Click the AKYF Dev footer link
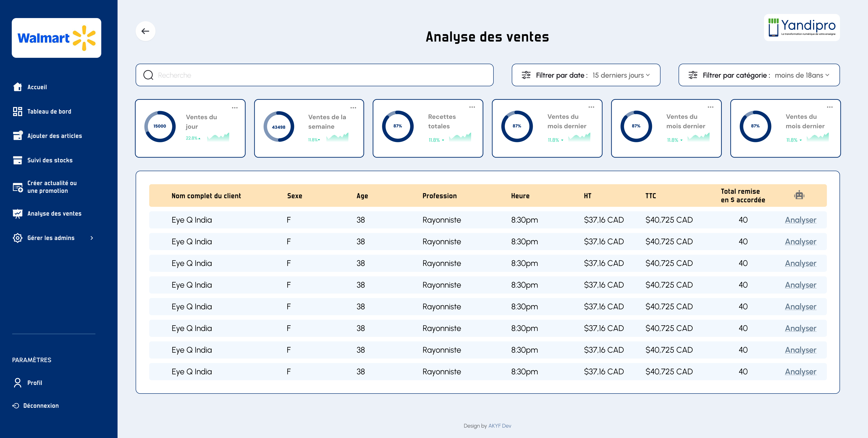This screenshot has width=868, height=438. [x=500, y=426]
